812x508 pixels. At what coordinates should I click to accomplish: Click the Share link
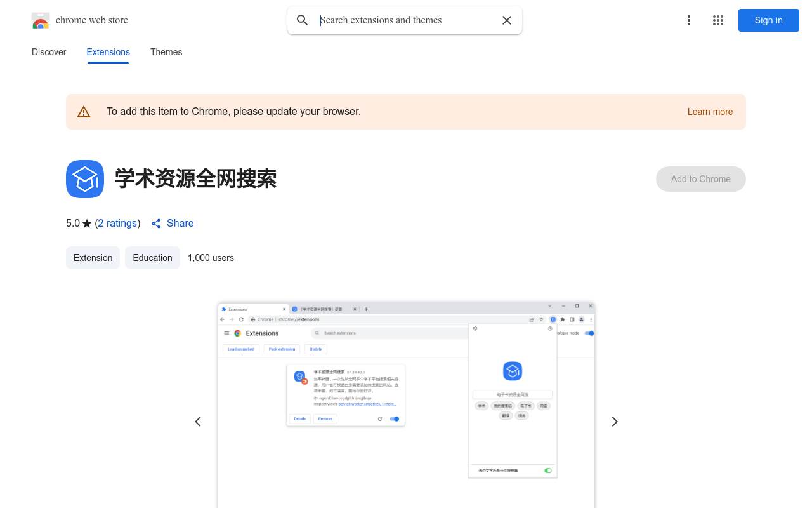click(180, 223)
